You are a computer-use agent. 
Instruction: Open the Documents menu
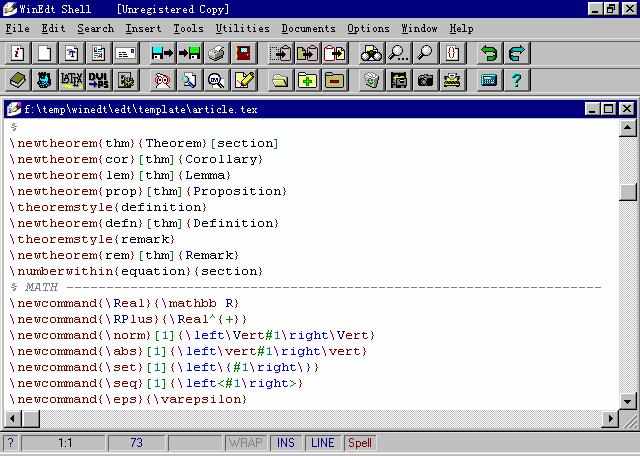coord(308,29)
